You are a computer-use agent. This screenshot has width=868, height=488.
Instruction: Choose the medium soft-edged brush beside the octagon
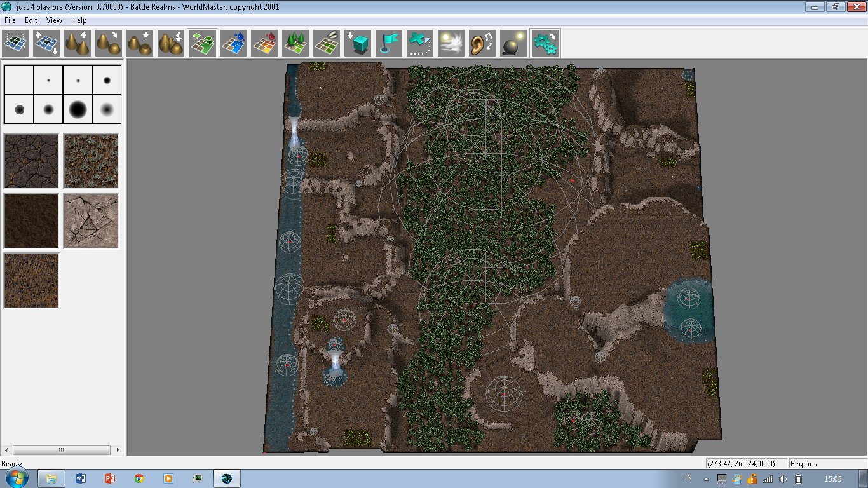tap(48, 109)
